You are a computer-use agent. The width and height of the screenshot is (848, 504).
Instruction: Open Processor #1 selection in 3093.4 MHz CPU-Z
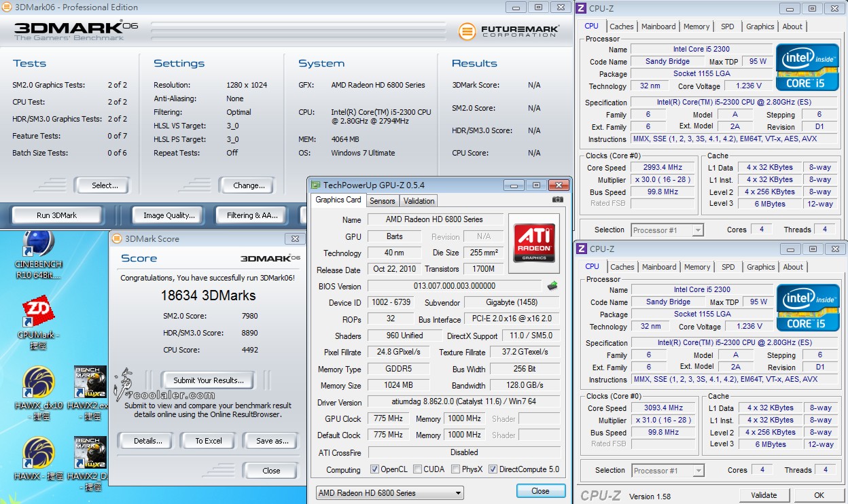(x=668, y=471)
